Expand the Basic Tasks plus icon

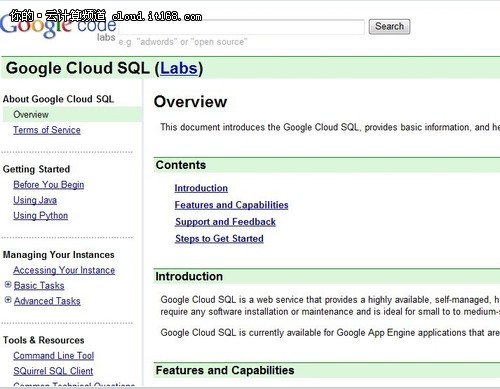click(x=8, y=284)
